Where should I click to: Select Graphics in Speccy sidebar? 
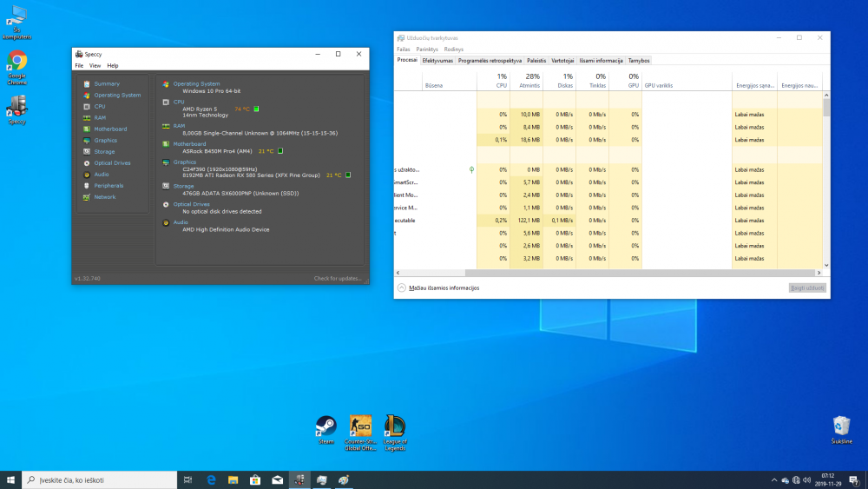[105, 141]
